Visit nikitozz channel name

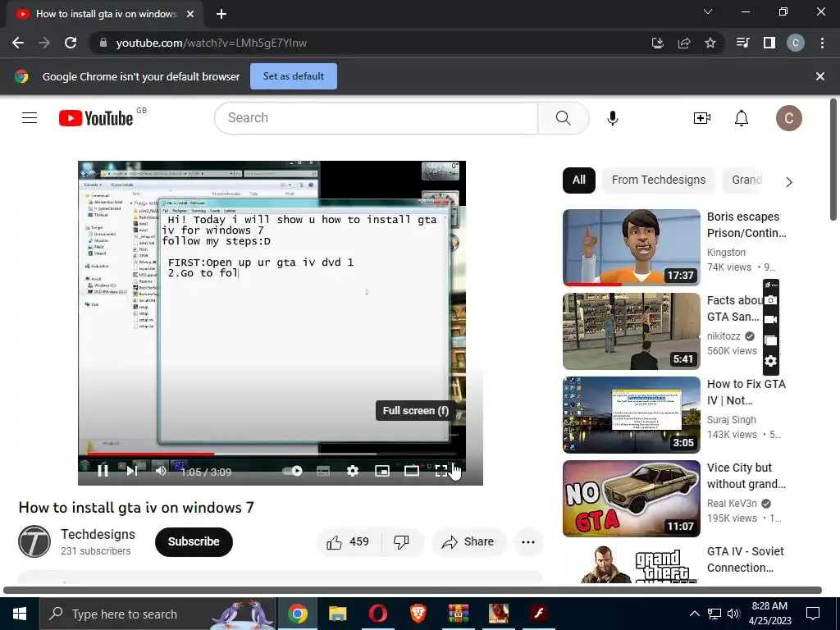[724, 336]
